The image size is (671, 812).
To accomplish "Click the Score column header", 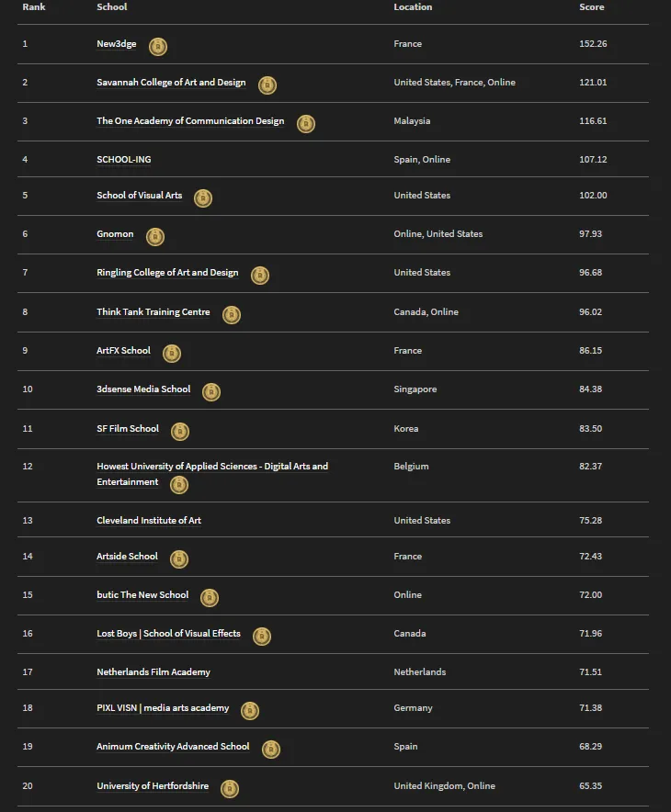I will tap(592, 7).
